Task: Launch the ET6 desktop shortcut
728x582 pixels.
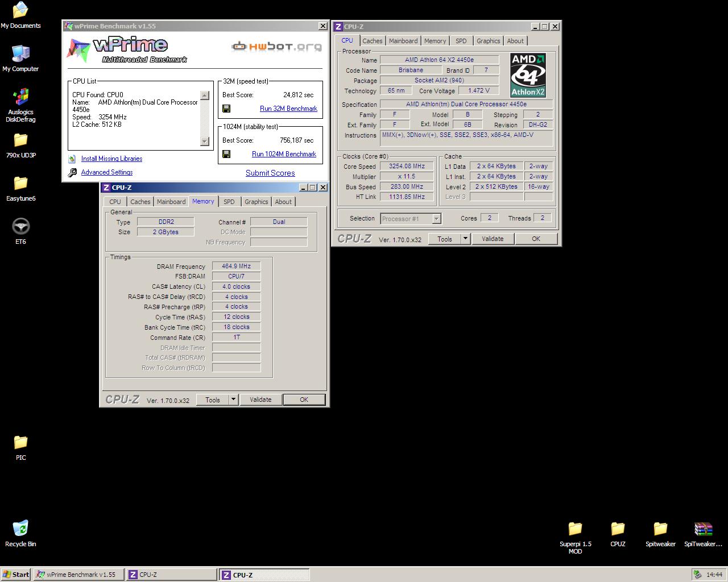Action: coord(20,232)
